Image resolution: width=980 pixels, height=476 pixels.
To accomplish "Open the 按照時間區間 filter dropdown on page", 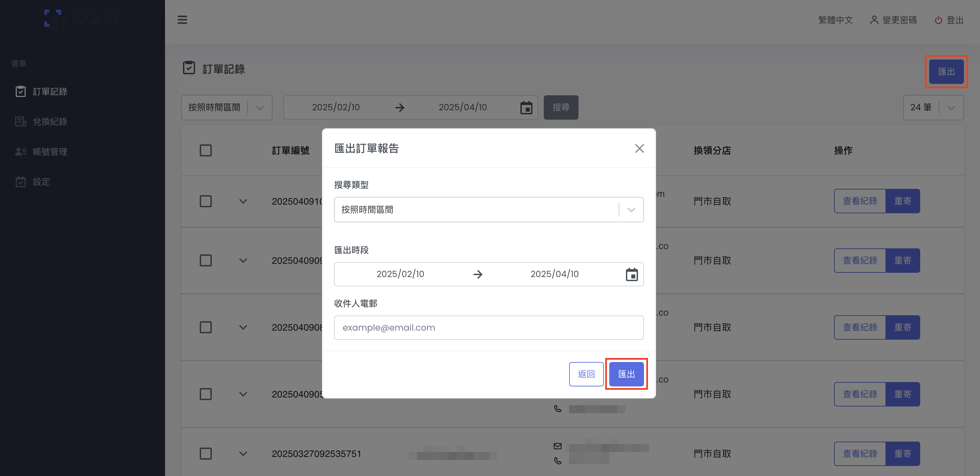I will tap(226, 107).
